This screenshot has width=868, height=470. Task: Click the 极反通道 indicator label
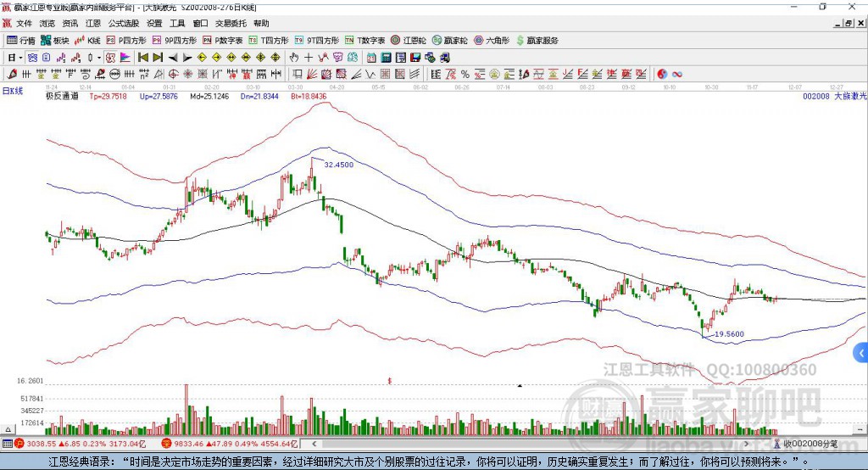coord(62,96)
